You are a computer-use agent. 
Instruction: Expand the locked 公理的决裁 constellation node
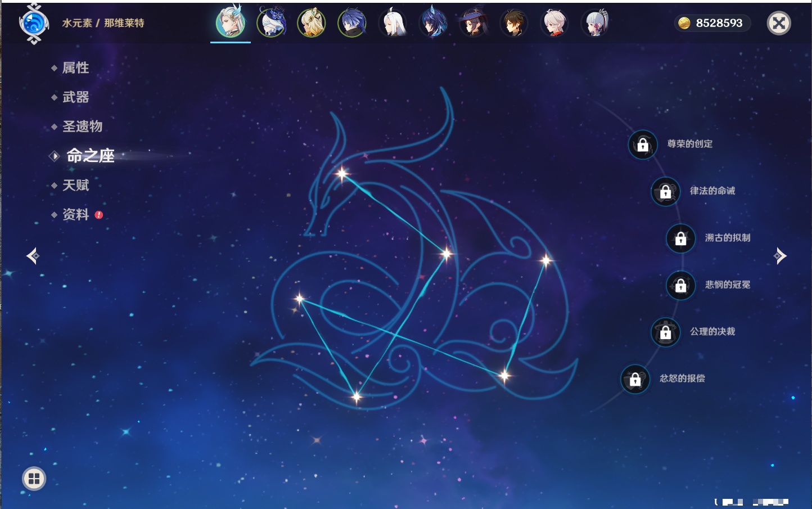665,332
